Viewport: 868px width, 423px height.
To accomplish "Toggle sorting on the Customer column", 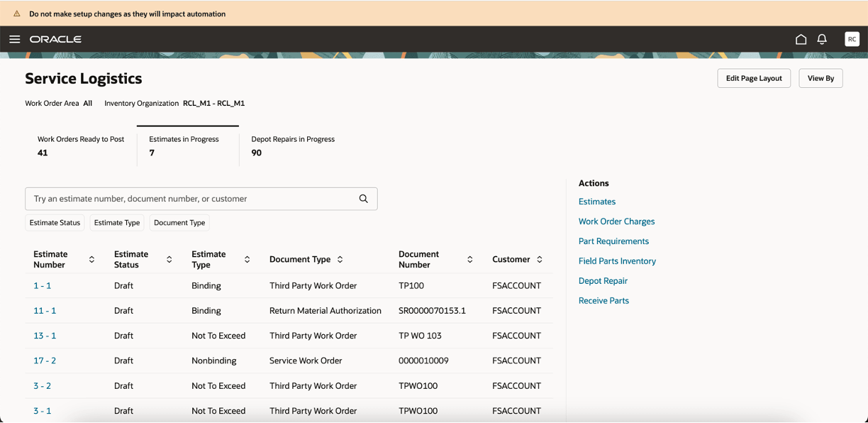I will [540, 259].
